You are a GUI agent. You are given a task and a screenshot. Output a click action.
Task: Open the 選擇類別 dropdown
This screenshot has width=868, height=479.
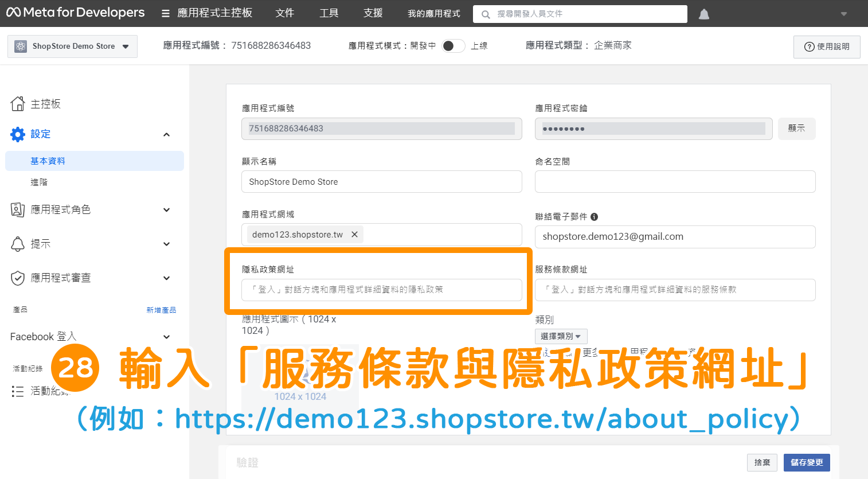click(x=561, y=336)
